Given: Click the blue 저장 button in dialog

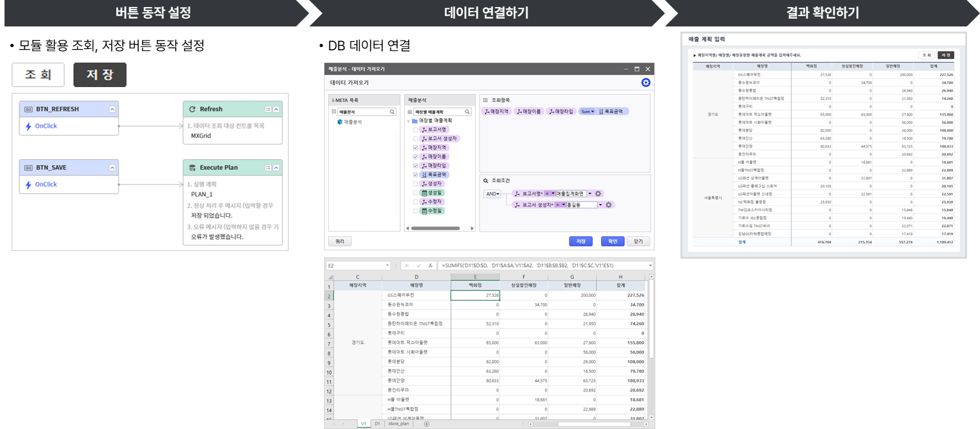Looking at the screenshot, I should (x=580, y=241).
